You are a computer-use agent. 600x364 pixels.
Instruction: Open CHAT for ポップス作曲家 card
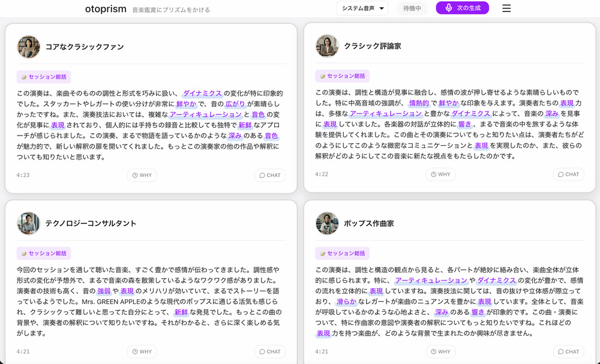point(568,352)
